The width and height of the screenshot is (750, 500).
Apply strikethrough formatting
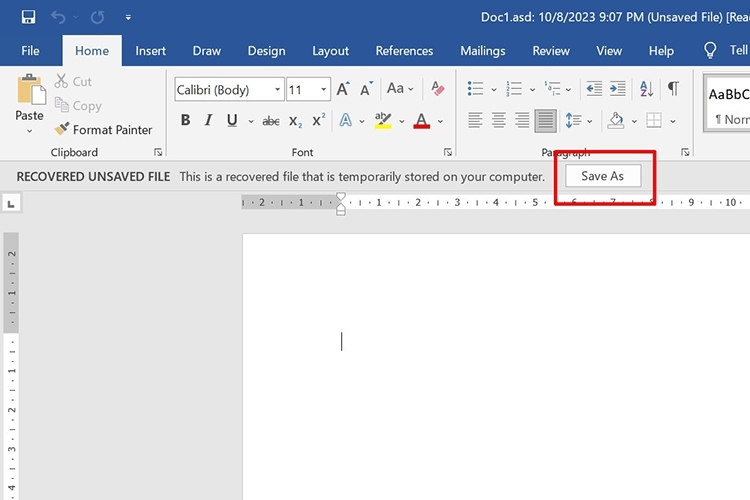tap(271, 121)
